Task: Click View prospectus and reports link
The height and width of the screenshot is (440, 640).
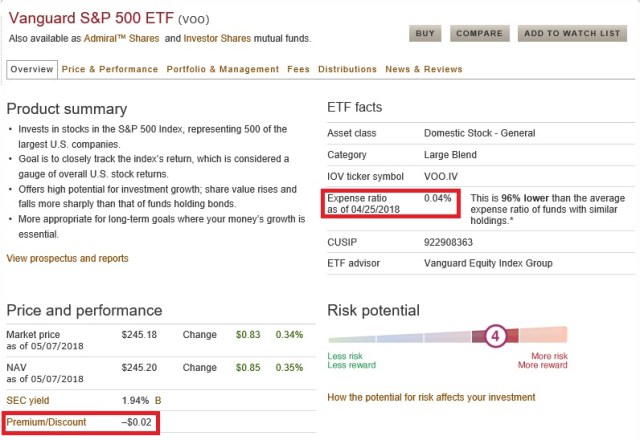Action: pyautogui.click(x=67, y=258)
